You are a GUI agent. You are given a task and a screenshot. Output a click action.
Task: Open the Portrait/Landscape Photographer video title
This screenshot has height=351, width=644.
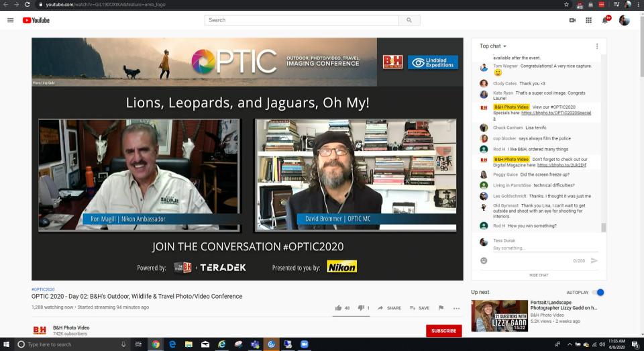pos(563,305)
